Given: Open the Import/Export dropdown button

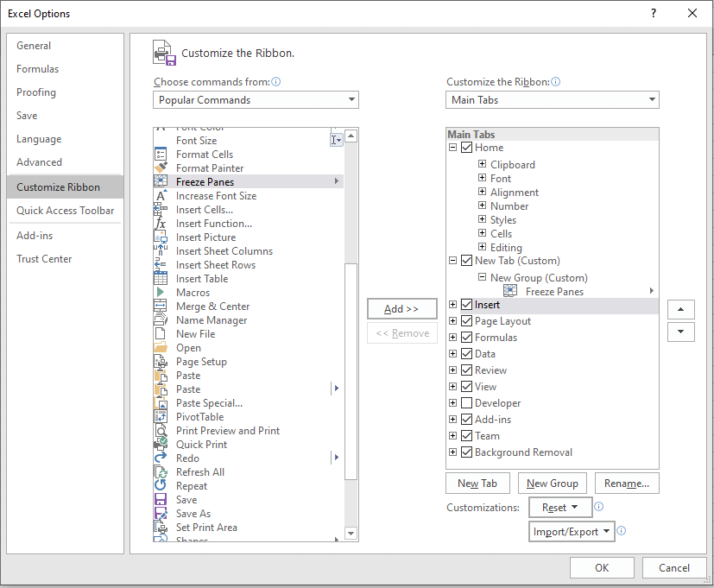Looking at the screenshot, I should [572, 532].
